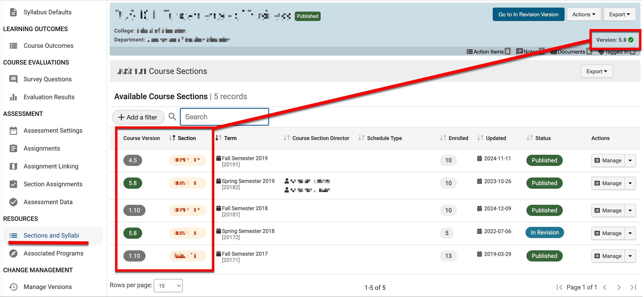
Task: Sort table by Term column
Action: [230, 138]
